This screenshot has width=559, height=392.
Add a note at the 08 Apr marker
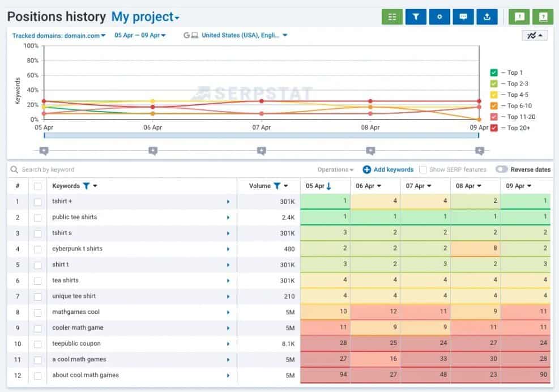click(x=371, y=151)
